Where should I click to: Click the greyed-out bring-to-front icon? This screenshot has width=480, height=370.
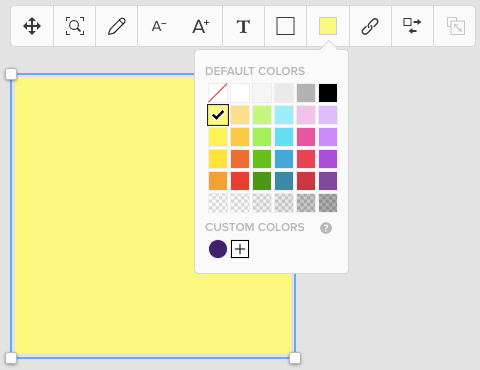click(456, 26)
